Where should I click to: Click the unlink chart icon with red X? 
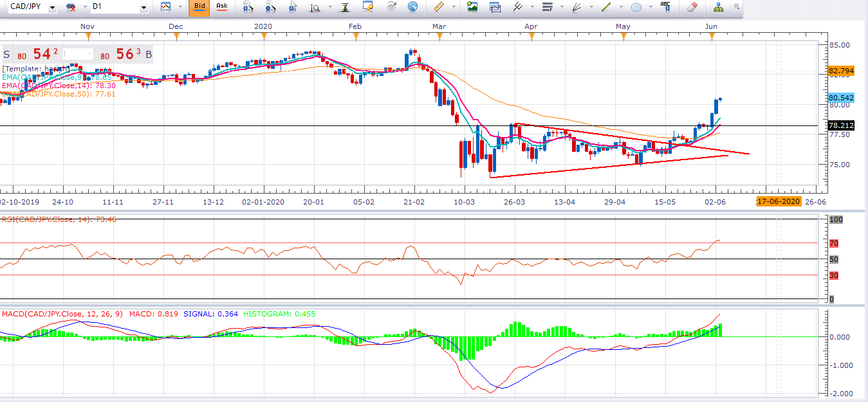(x=70, y=8)
